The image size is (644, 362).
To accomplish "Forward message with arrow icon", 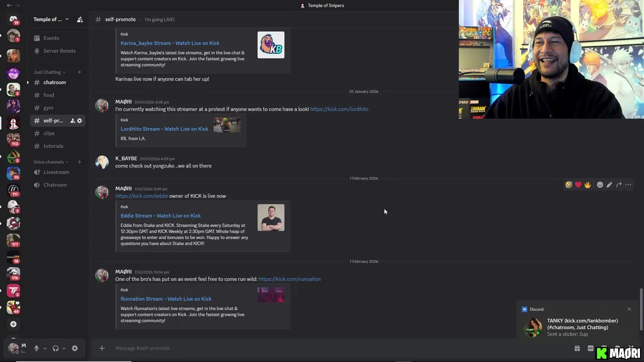I will point(619,185).
